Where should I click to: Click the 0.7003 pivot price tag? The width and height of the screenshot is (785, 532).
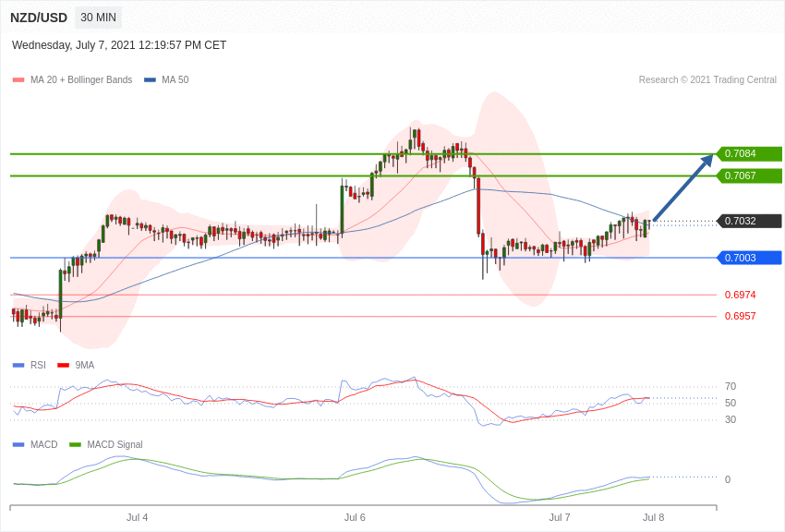[x=749, y=258]
